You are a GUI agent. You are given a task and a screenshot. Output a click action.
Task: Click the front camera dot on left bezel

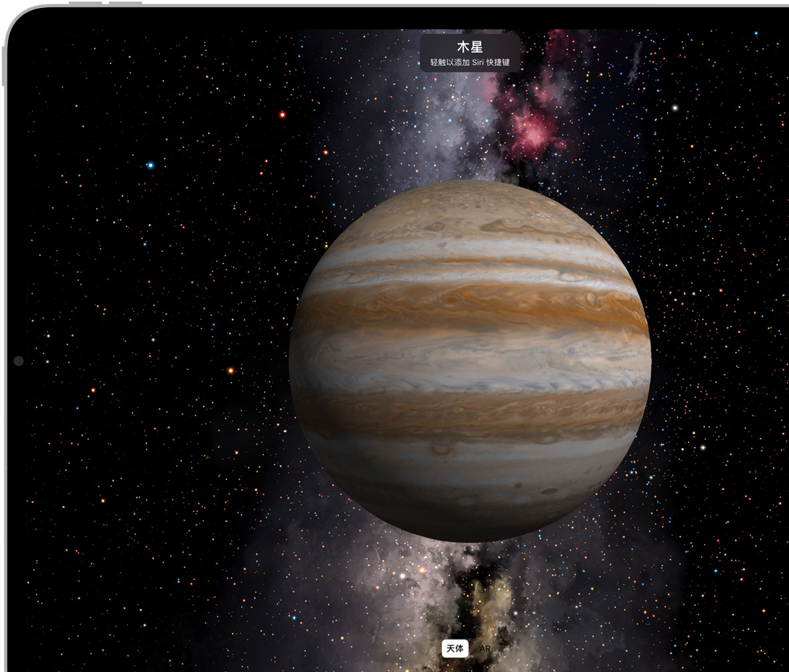coord(19,361)
